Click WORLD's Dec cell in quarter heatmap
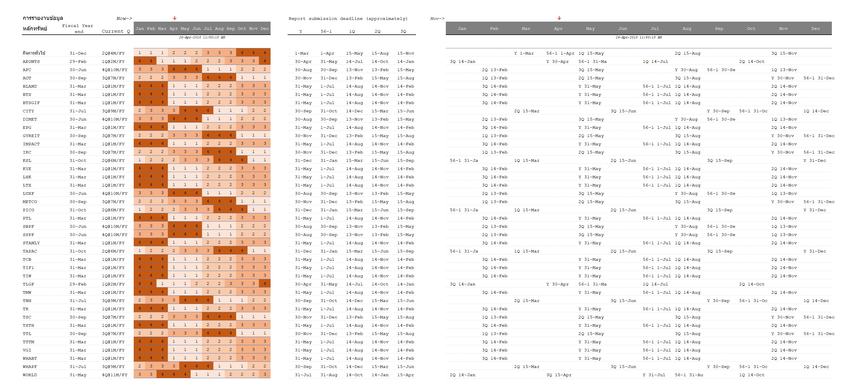This screenshot has height=389, width=868. point(265,374)
